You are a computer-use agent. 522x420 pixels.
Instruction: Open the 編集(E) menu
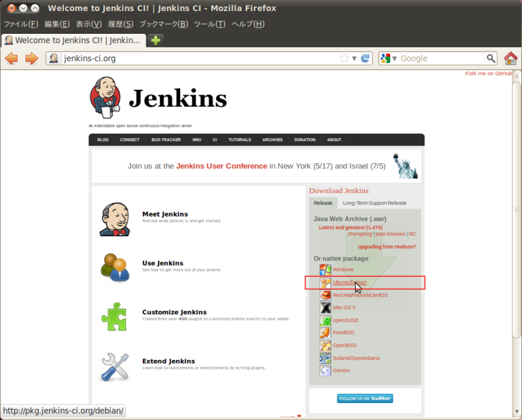[57, 24]
